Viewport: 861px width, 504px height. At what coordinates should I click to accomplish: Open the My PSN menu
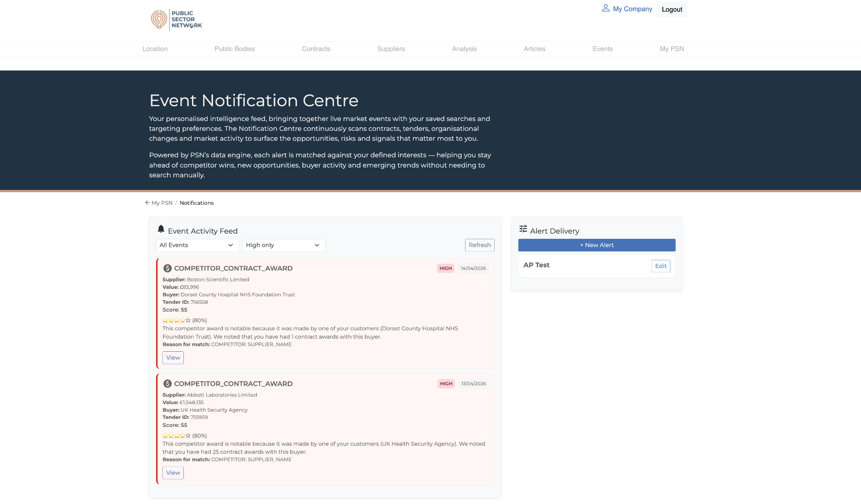tap(672, 49)
